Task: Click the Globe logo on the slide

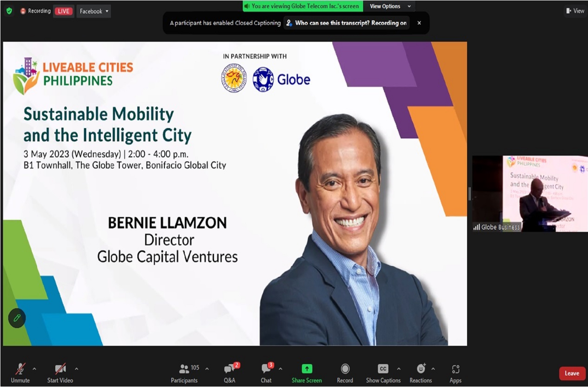Action: (x=282, y=80)
